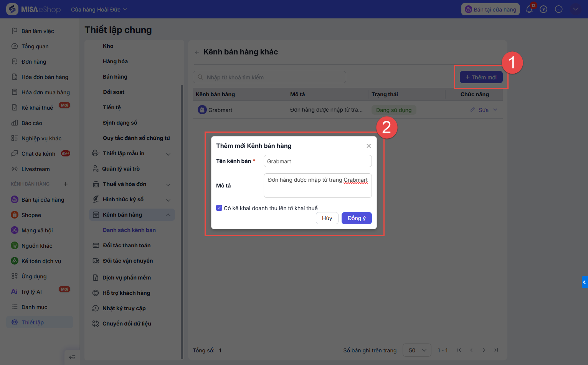Click the Kế toán dịch vụ icon
588x365 pixels.
(15, 261)
